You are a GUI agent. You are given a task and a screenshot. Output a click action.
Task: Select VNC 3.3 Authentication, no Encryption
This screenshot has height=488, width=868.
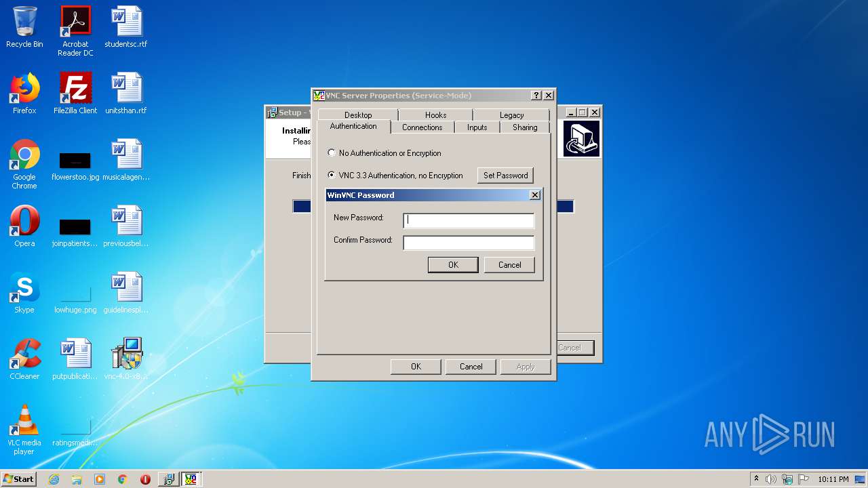tap(395, 176)
